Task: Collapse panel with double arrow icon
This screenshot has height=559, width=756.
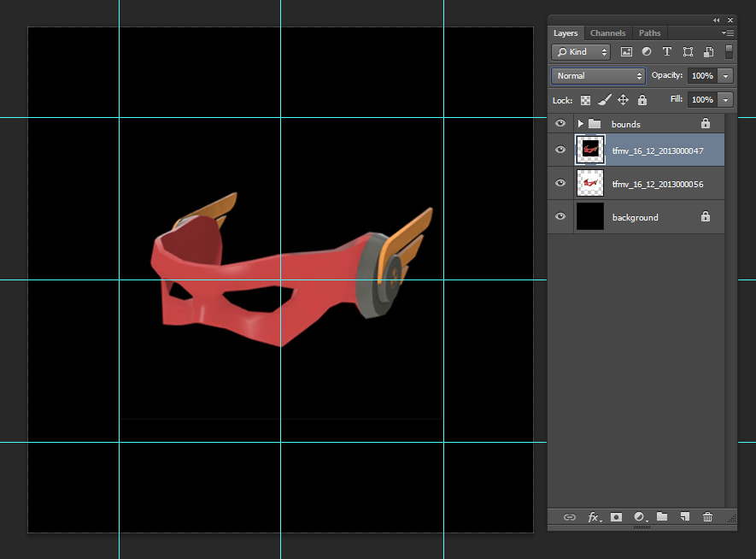Action: 716,20
